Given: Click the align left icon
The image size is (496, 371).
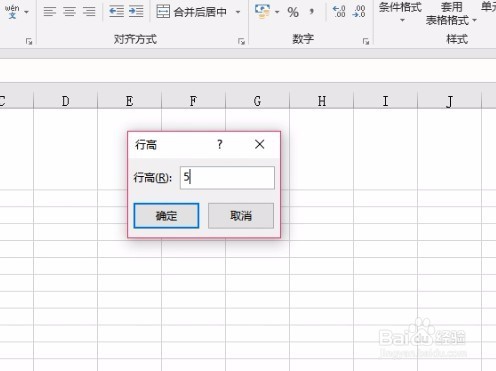Looking at the screenshot, I should (x=50, y=12).
